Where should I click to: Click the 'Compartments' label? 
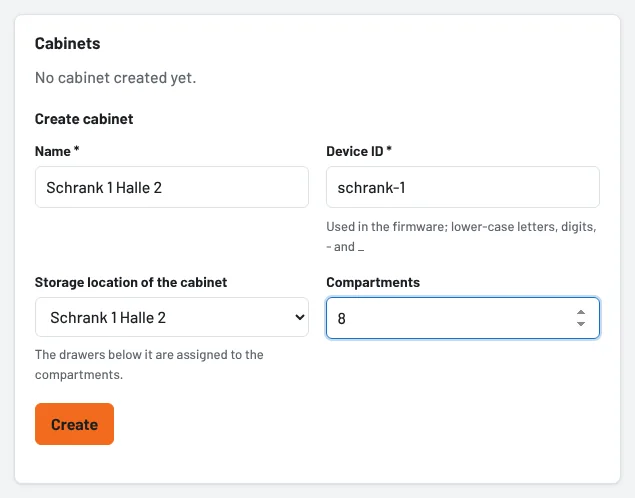coord(373,282)
